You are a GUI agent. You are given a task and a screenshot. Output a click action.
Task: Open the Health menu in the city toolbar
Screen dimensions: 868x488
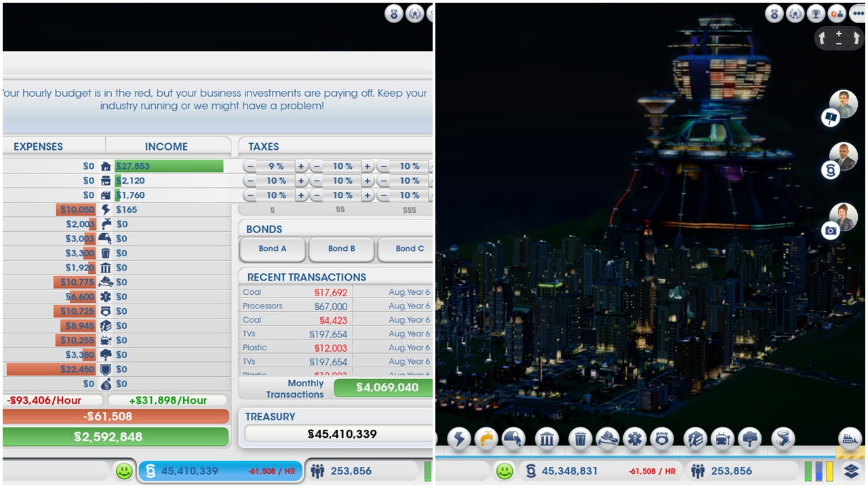point(635,439)
